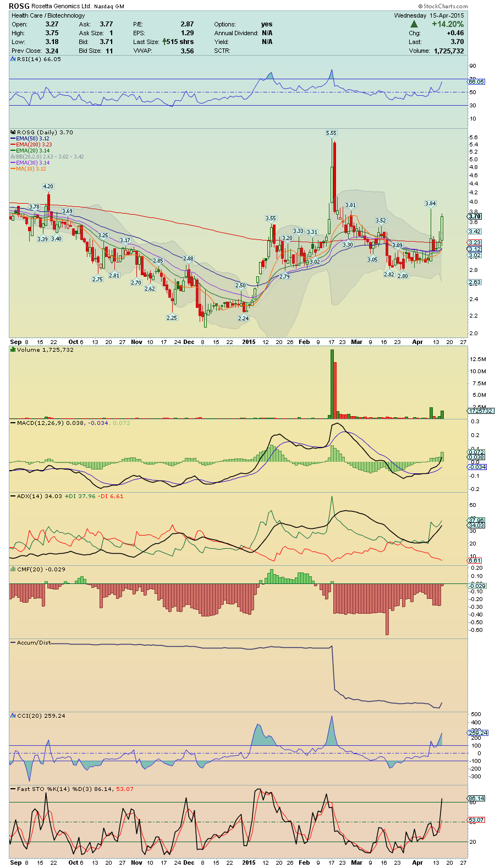Viewport: 495px width, 868px height.
Task: Click the P/E value 2.87
Action: [187, 24]
